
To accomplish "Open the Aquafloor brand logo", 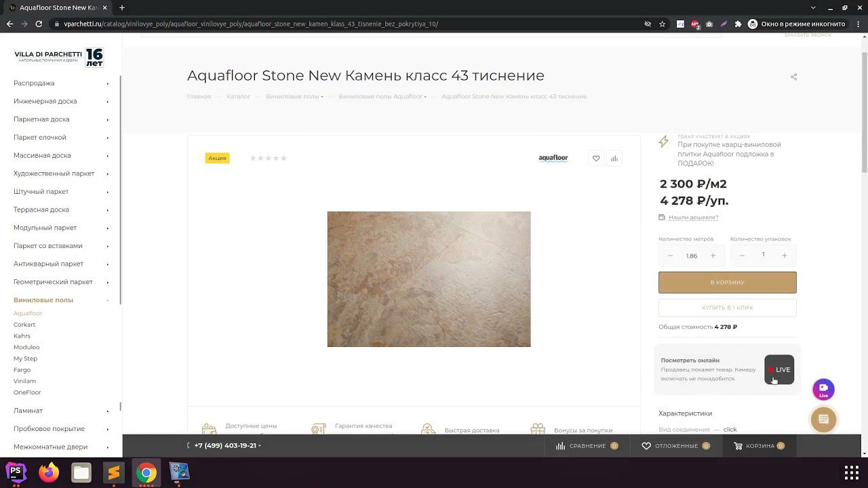I will 553,159.
